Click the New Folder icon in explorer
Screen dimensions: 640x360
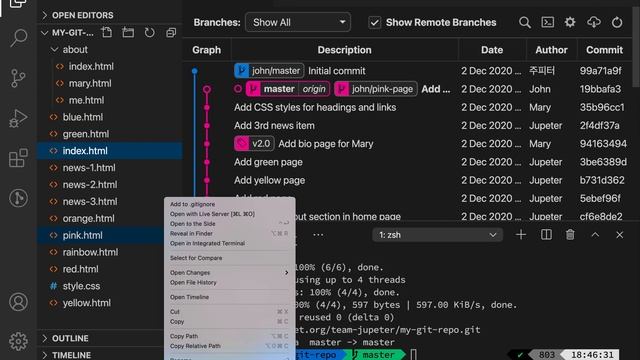(128, 32)
